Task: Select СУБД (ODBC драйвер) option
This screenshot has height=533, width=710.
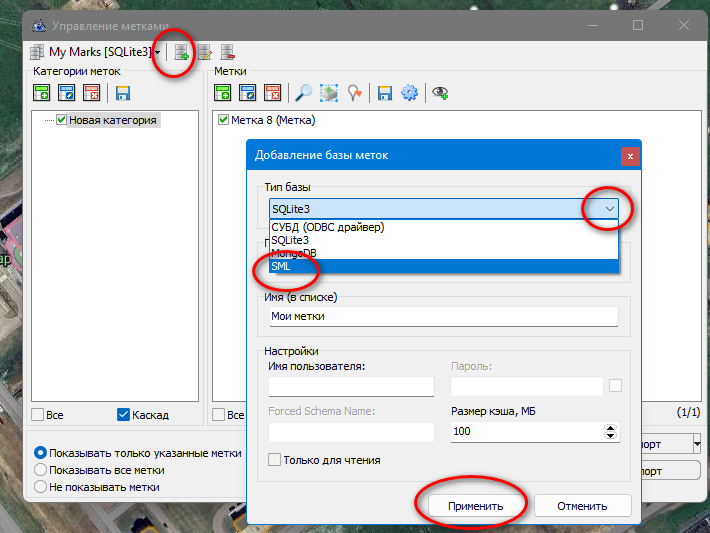Action: pyautogui.click(x=328, y=227)
